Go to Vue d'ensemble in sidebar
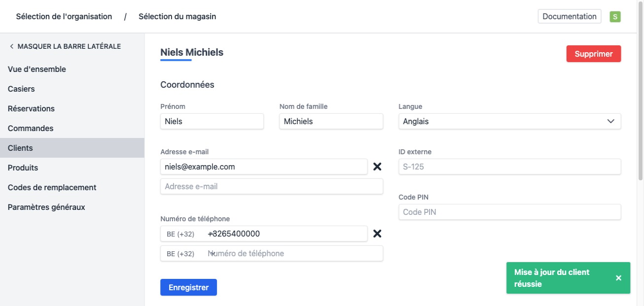This screenshot has height=306, width=644. pos(37,69)
